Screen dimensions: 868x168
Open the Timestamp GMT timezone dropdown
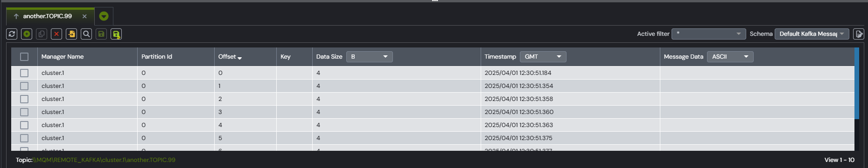543,57
